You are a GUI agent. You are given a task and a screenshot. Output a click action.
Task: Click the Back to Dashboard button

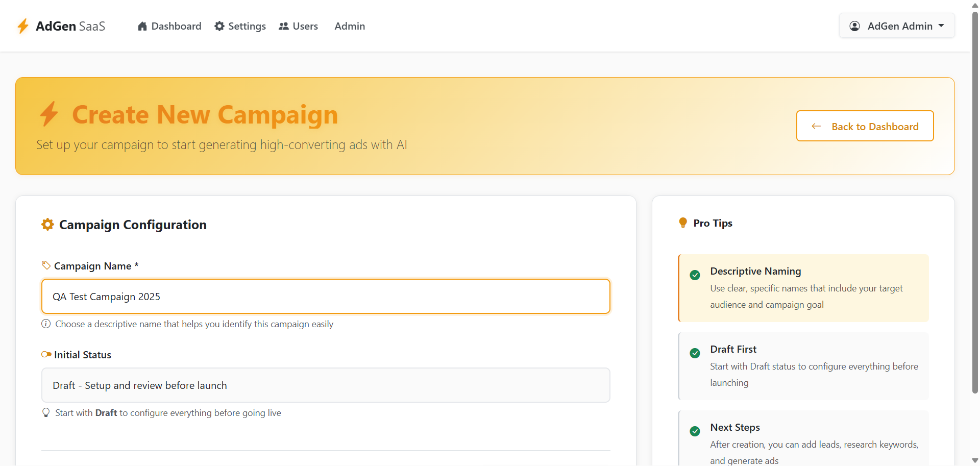coord(865,126)
